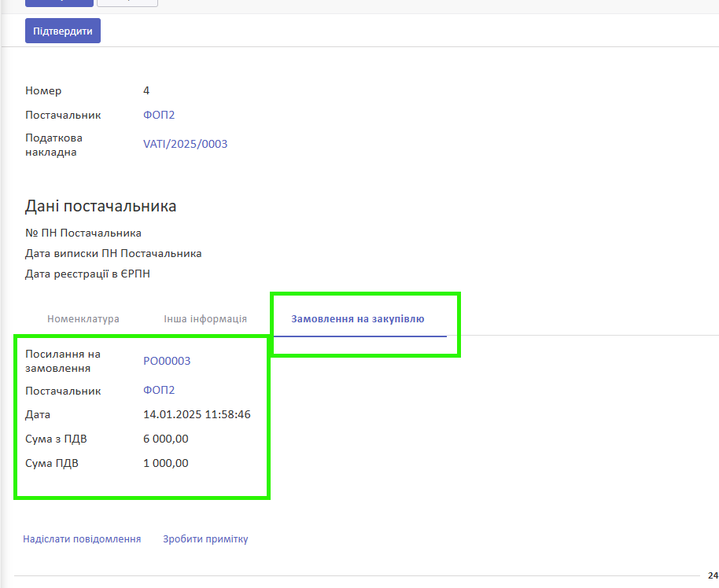
Task: Click Надіслати повідомлення
Action: [82, 539]
